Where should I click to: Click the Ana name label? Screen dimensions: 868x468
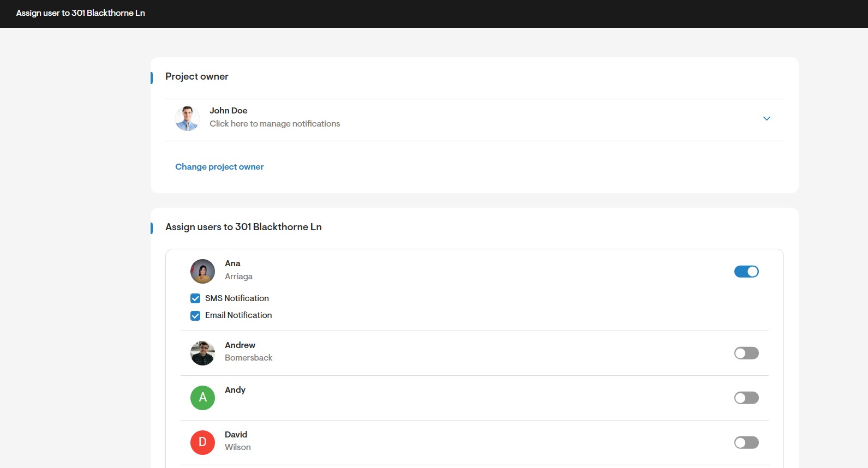tap(232, 263)
